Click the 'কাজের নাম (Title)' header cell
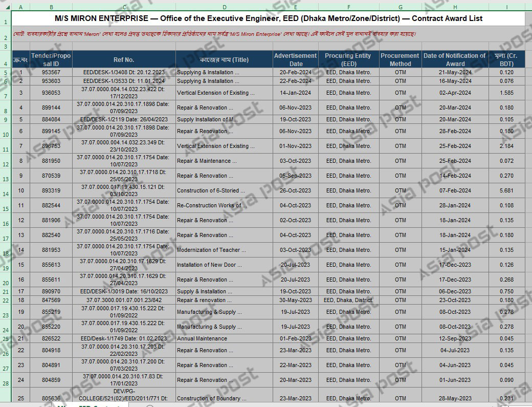This screenshot has width=532, height=407. pos(224,59)
